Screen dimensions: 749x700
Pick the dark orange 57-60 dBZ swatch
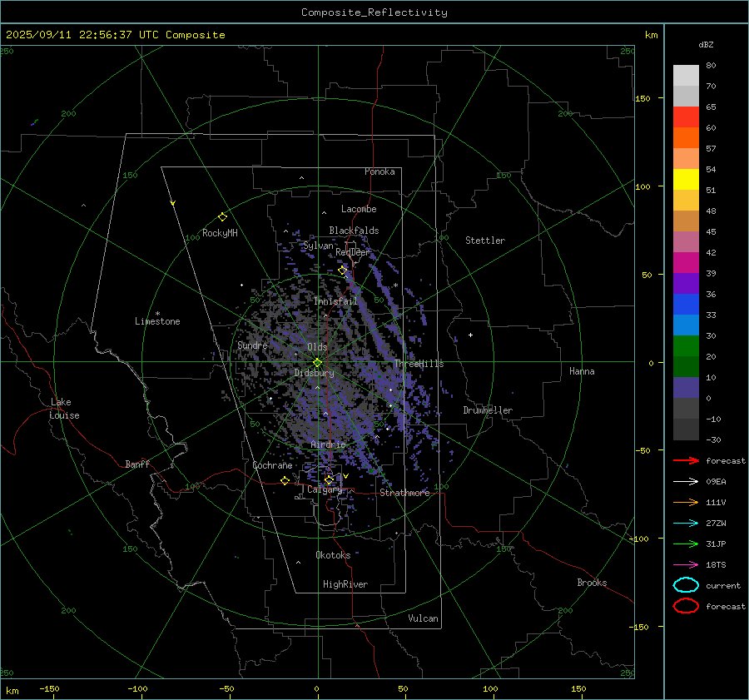point(686,138)
